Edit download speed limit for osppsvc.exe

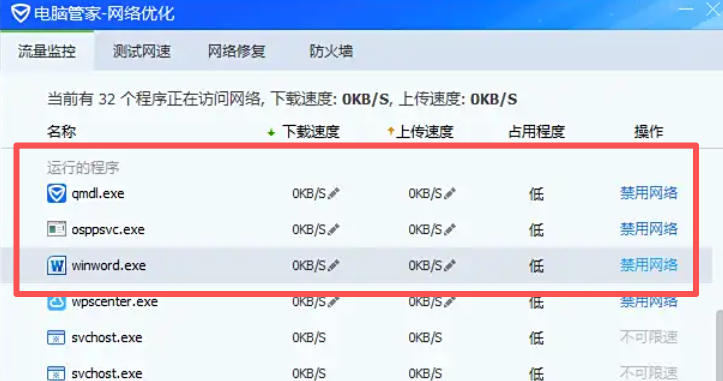pyautogui.click(x=333, y=229)
